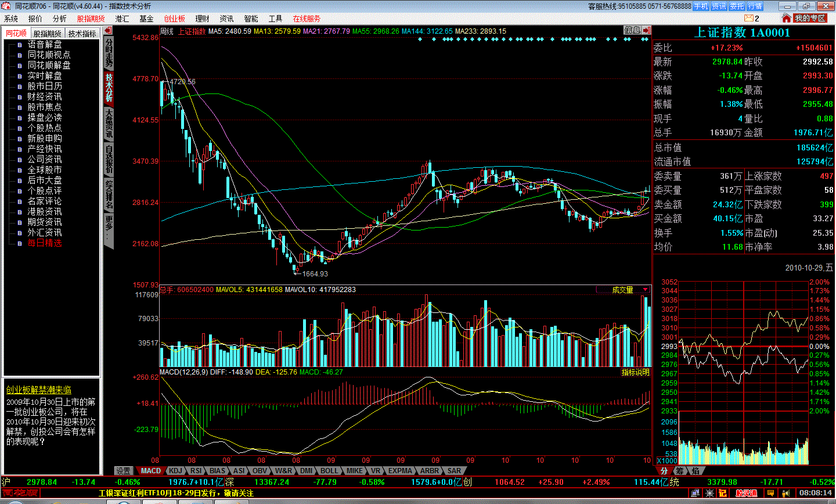
Task: Select the 大盘资讯 vertical tab
Action: pos(109,123)
